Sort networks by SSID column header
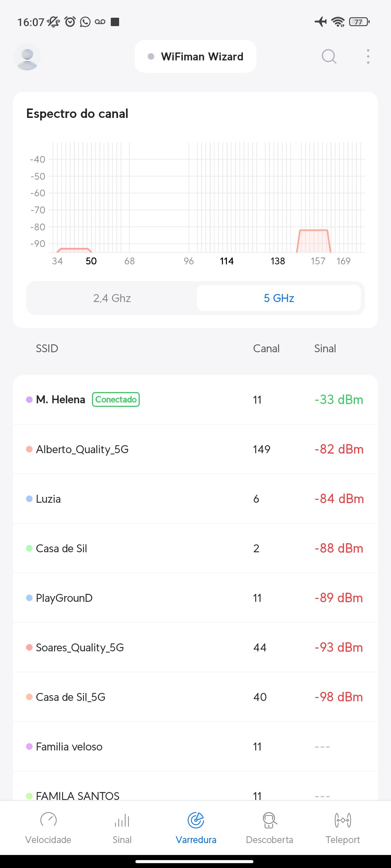Image resolution: width=391 pixels, height=868 pixels. pyautogui.click(x=47, y=349)
